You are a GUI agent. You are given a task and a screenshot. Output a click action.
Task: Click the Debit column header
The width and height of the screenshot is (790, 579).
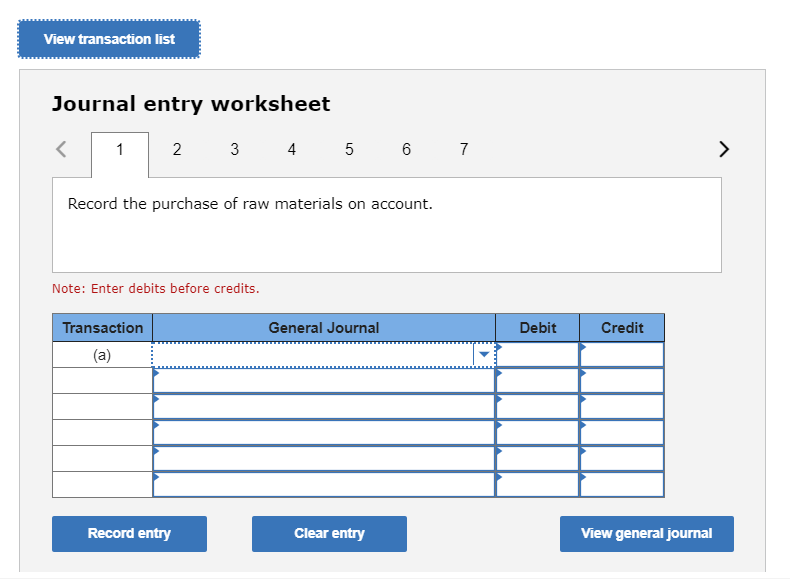538,328
